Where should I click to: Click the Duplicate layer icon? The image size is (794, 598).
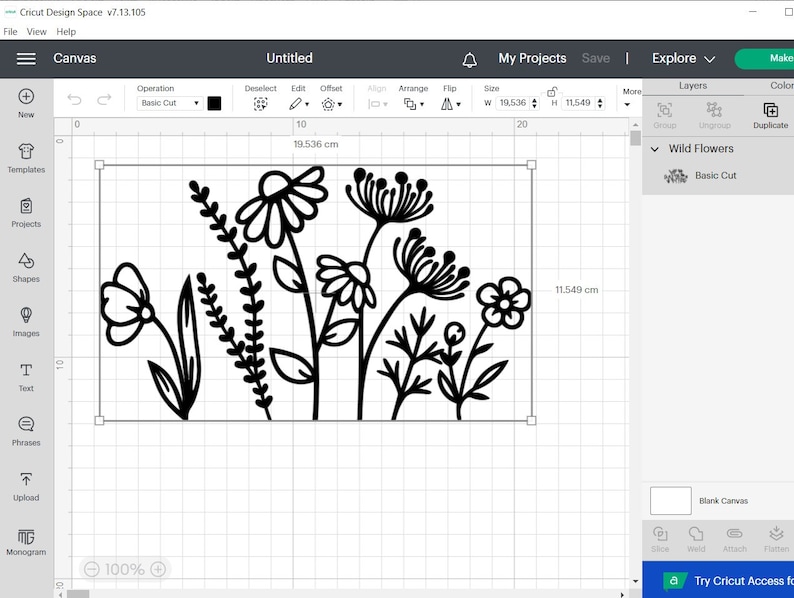click(x=770, y=110)
